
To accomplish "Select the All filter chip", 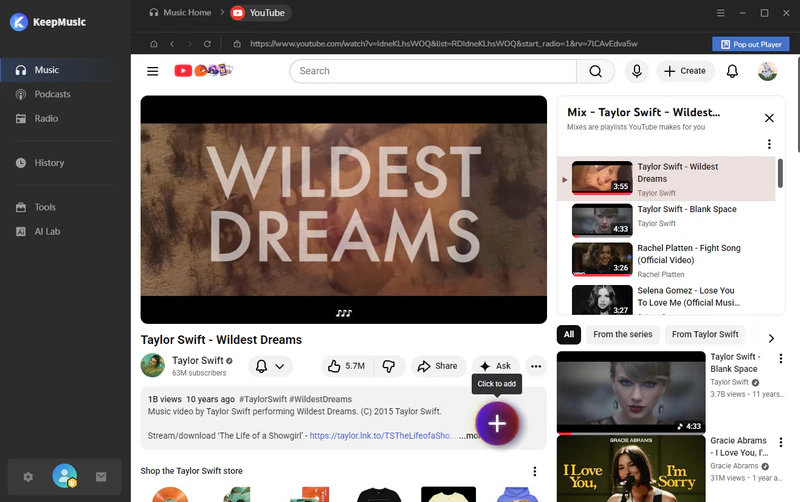I will [569, 335].
